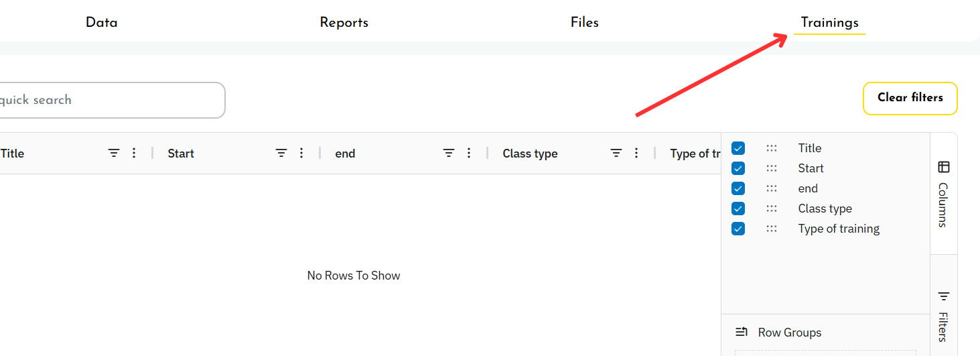Toggle the end column checkbox
This screenshot has width=980, height=356.
tap(738, 188)
